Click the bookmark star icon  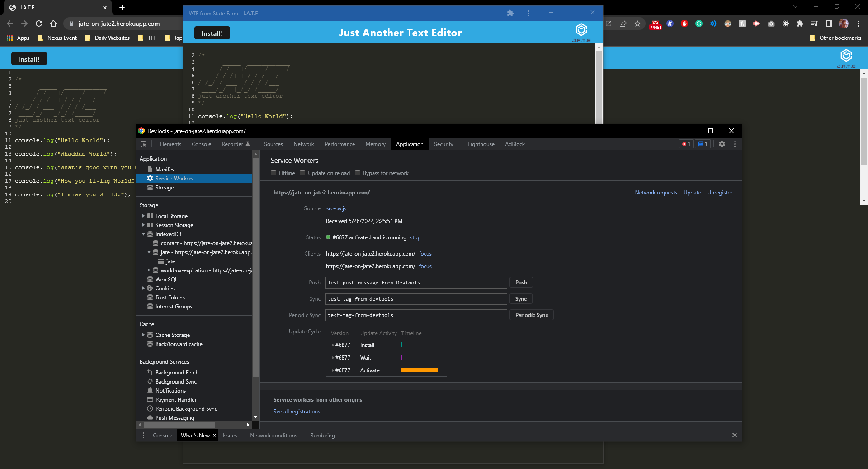click(x=638, y=24)
